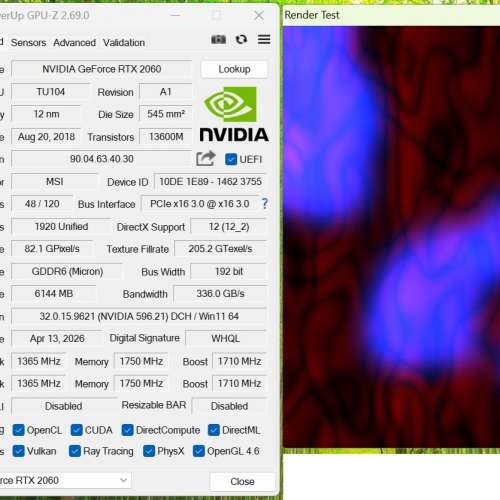
Task: Click the MSI subvendor field
Action: point(55,182)
